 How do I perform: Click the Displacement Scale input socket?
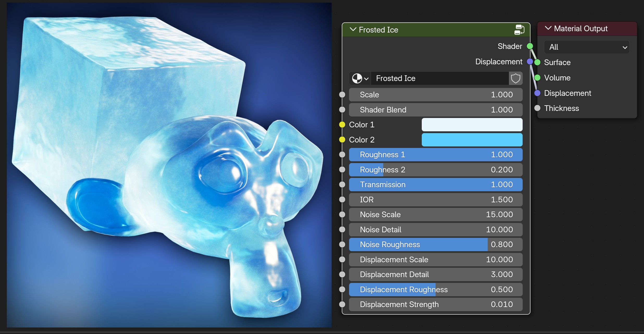point(342,259)
